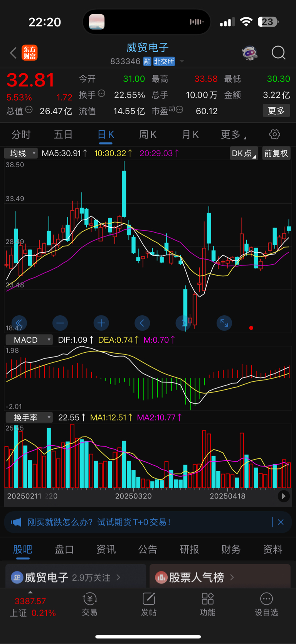This screenshot has height=644, width=296.
Task: Tap the 金额 3.22亿 value
Action: 276,95
